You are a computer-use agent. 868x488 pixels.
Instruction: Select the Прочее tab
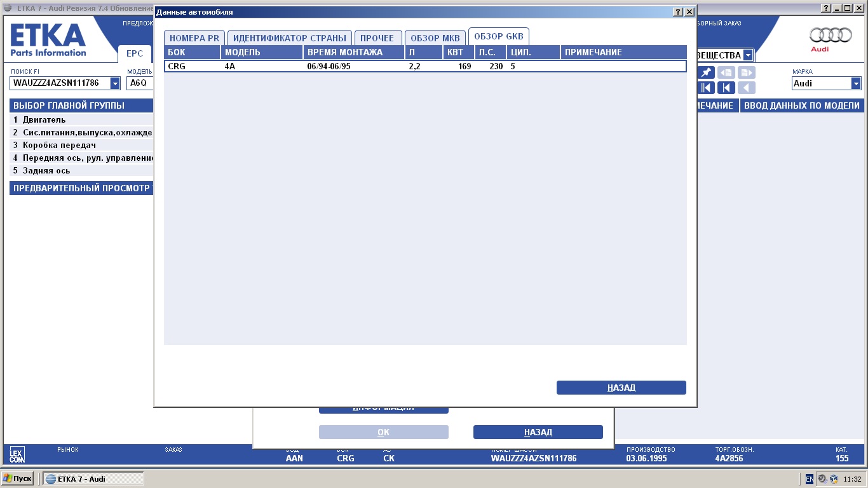(x=377, y=38)
